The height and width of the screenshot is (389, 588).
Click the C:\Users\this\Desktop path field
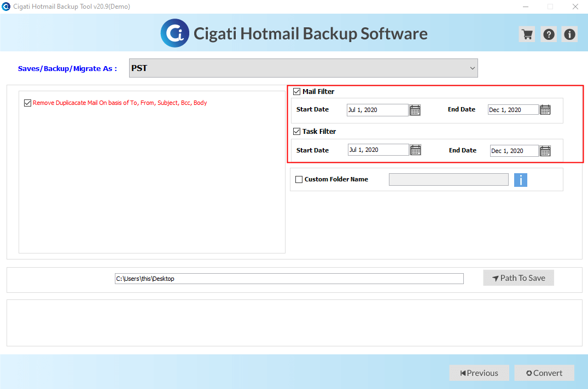289,279
